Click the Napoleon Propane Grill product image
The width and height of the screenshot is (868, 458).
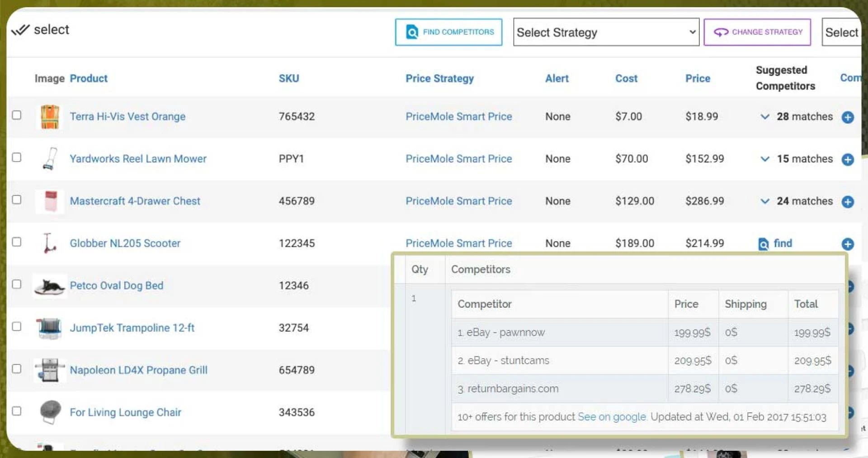coord(50,370)
